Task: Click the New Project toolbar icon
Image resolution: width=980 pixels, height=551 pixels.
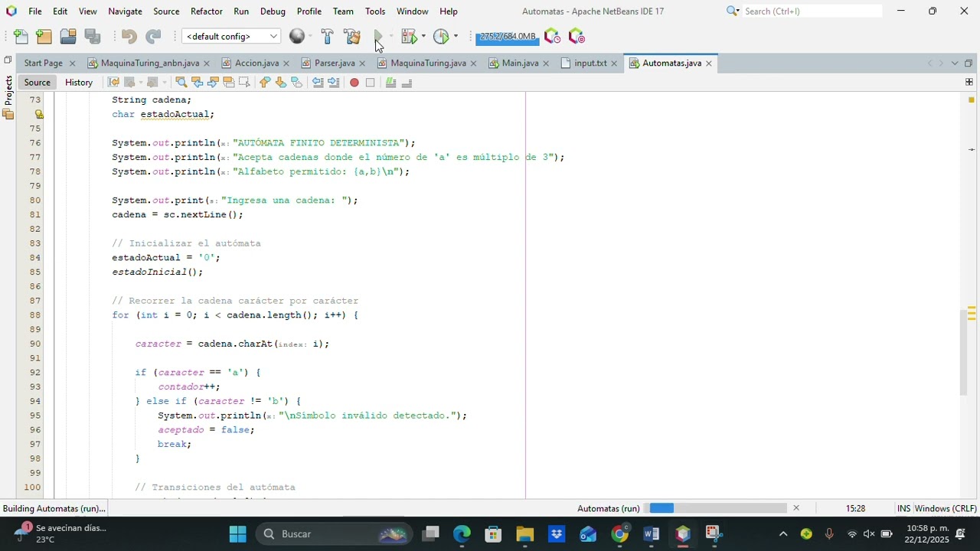Action: pos(44,36)
